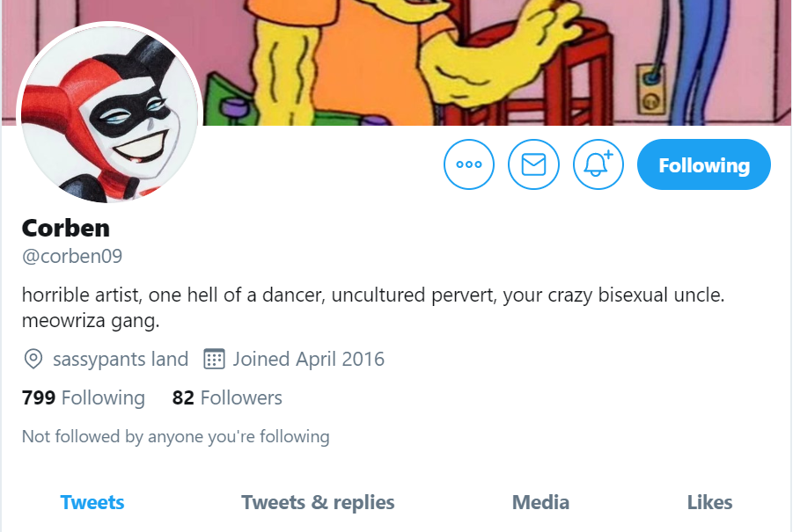800x532 pixels.
Task: Click the calendar joined-date icon
Action: [x=214, y=360]
